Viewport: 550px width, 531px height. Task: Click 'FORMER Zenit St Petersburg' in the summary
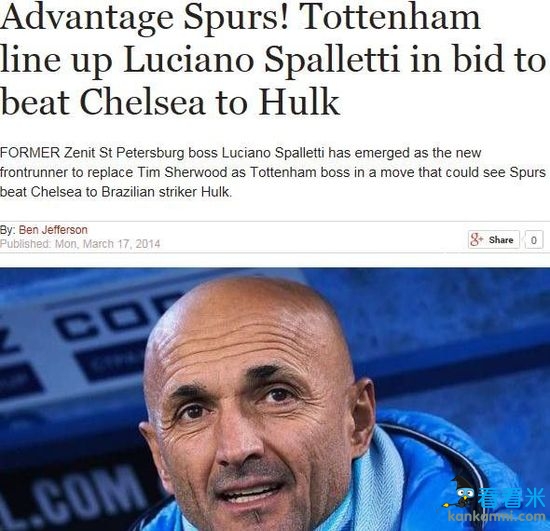[92, 153]
